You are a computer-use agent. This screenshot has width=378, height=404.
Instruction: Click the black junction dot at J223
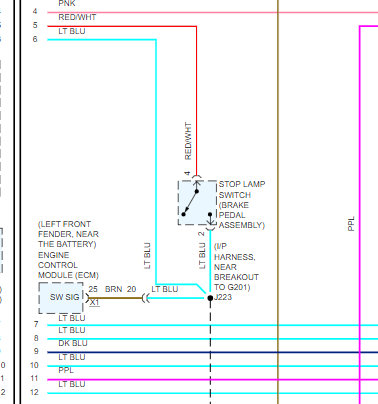tap(210, 298)
